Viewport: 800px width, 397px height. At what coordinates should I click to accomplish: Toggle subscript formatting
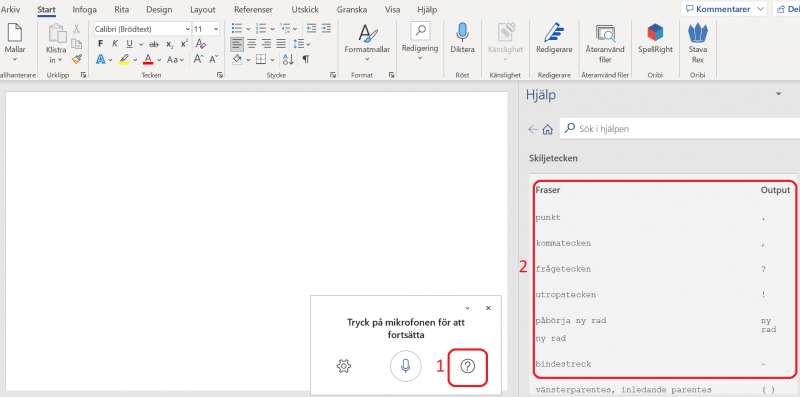coord(169,44)
